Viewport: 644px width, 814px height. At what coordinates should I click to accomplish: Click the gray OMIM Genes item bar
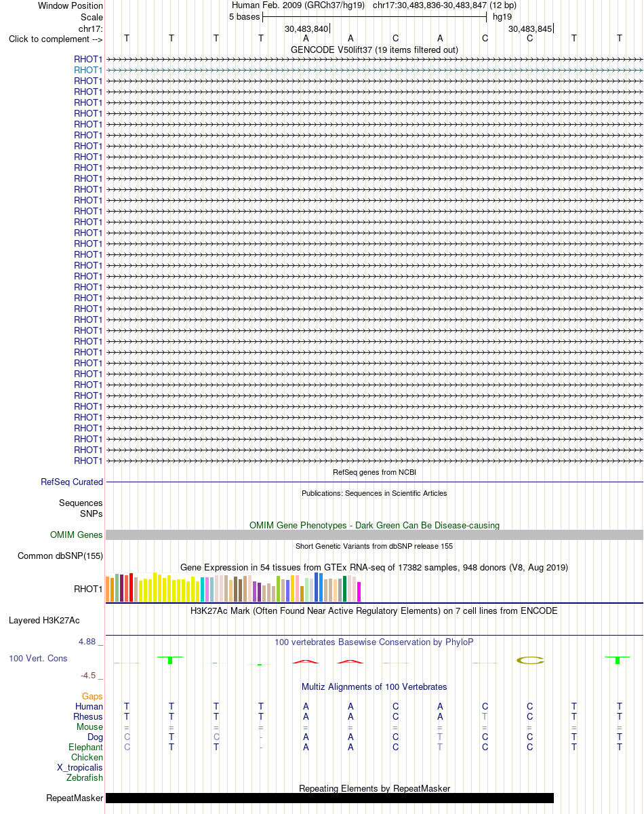(x=374, y=535)
